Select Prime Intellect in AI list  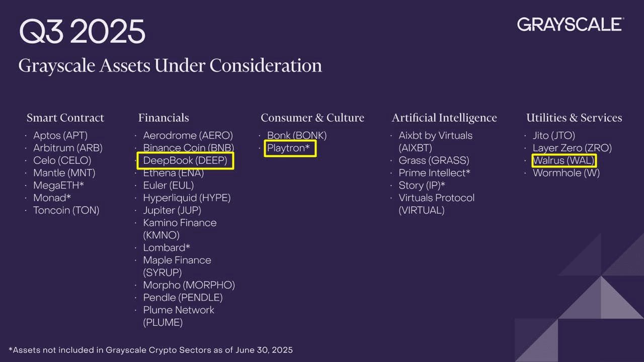coord(435,173)
